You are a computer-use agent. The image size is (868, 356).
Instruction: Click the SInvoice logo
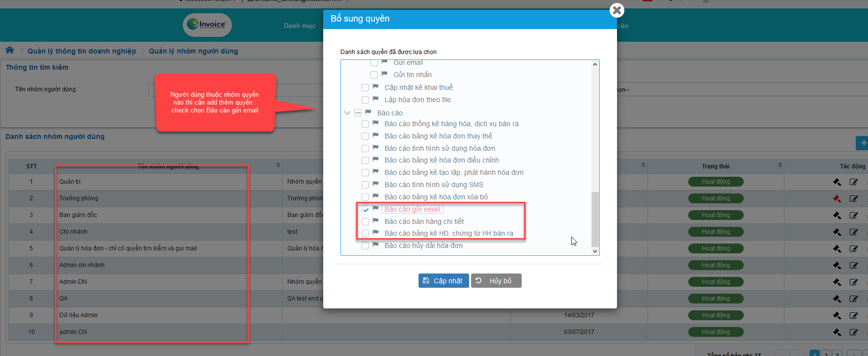(x=207, y=25)
